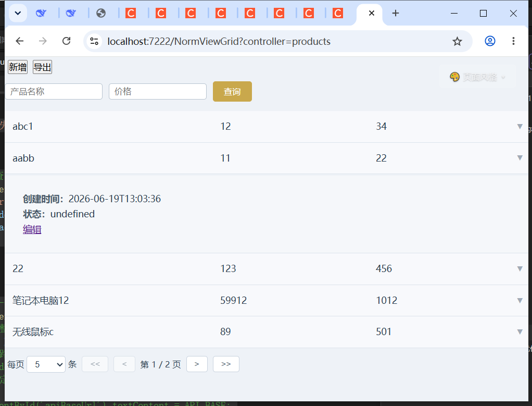Screen dimensions: 532x406
Task: Click the value 123 in row 22
Action: point(228,269)
